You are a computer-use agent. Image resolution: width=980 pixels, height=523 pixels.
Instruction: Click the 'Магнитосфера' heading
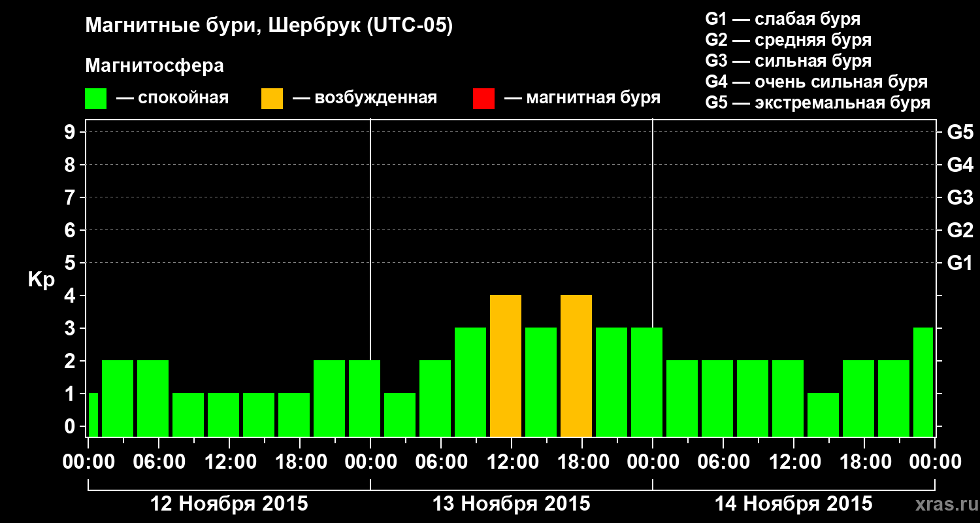(x=155, y=66)
